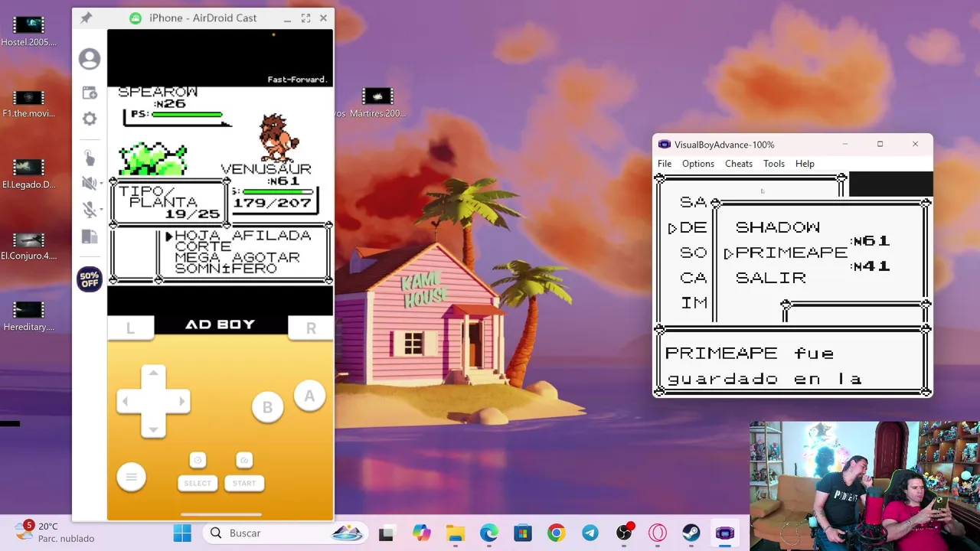This screenshot has height=551, width=980.
Task: Open the Help menu in VisualBoyAdvance
Action: (x=805, y=164)
